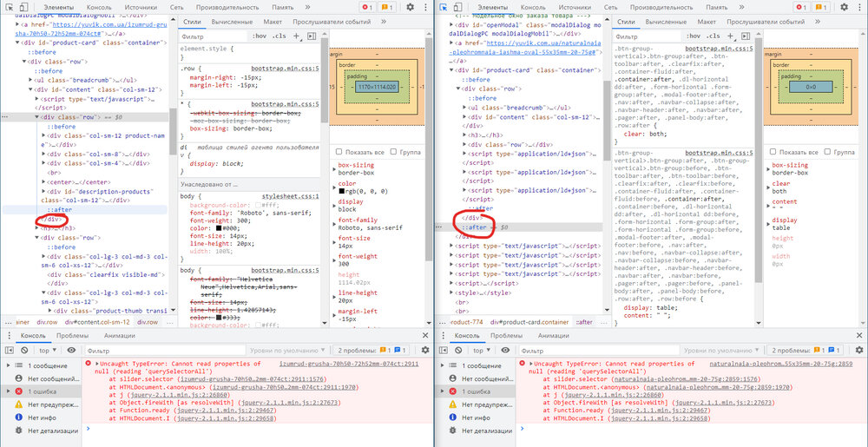868x447 pixels.
Task: Open more options kebab in left DevTools
Action: coord(426,7)
